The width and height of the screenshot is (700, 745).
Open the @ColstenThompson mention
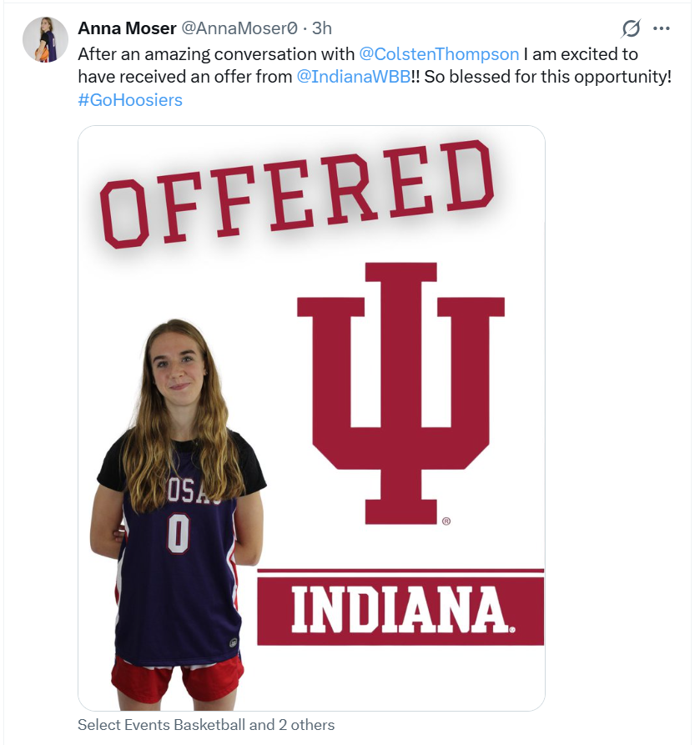(439, 54)
